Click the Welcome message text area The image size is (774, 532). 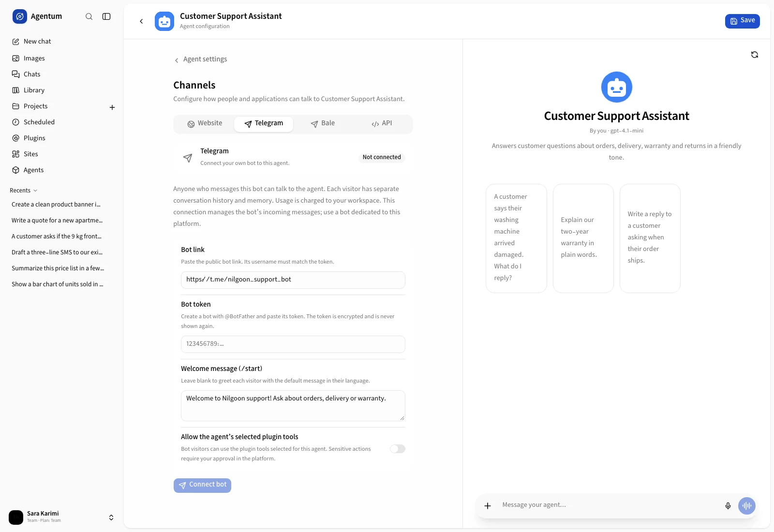[x=293, y=405]
